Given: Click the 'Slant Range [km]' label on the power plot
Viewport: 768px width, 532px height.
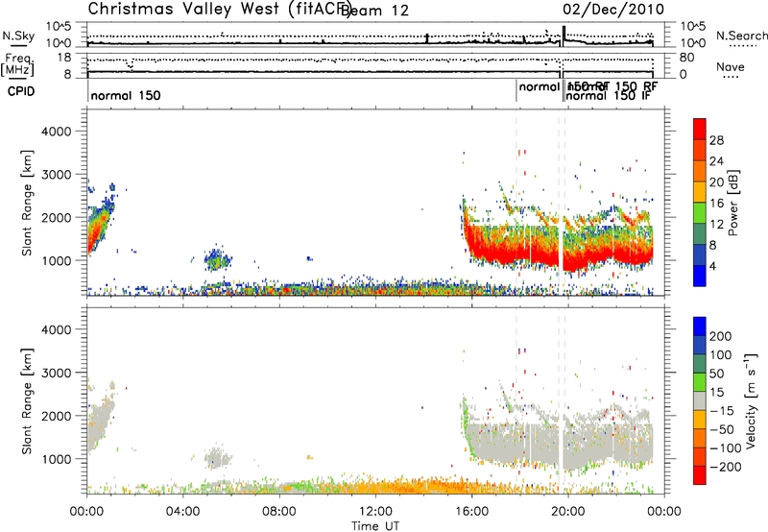Looking at the screenshot, I should (27, 204).
